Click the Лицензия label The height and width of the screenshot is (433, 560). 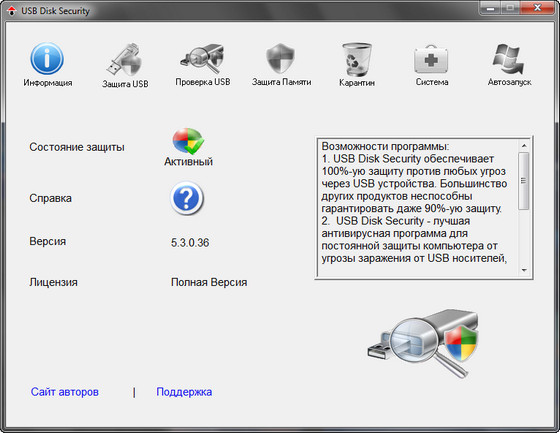(53, 282)
